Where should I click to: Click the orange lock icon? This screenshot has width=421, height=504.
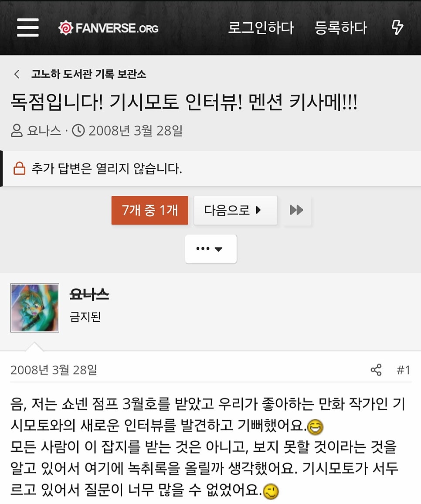point(19,168)
